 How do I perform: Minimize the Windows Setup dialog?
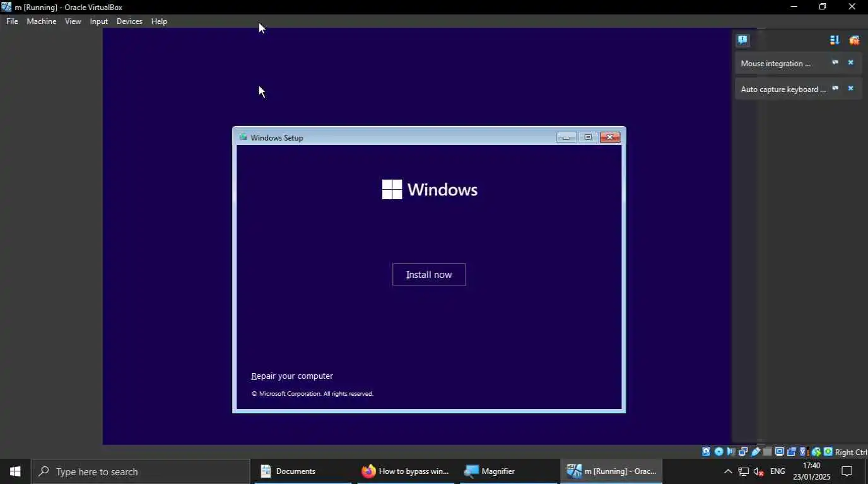point(566,137)
